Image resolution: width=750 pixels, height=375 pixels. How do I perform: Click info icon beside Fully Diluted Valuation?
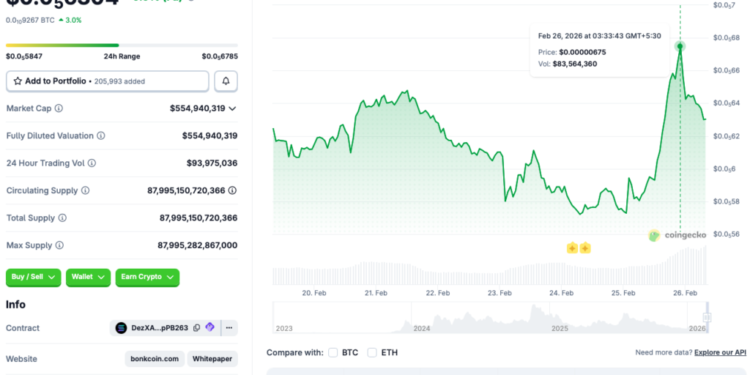coord(100,136)
